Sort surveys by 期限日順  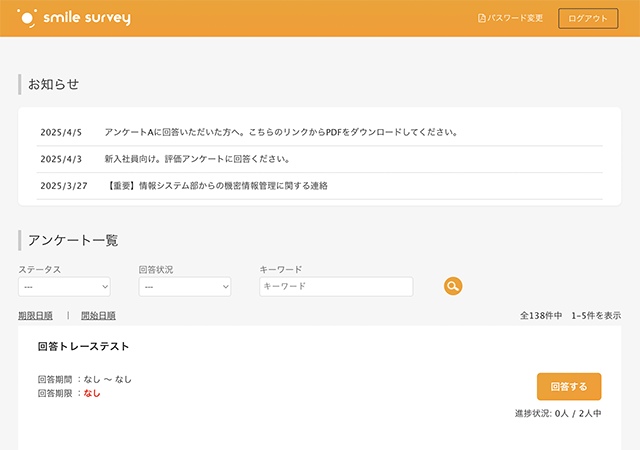[36, 316]
